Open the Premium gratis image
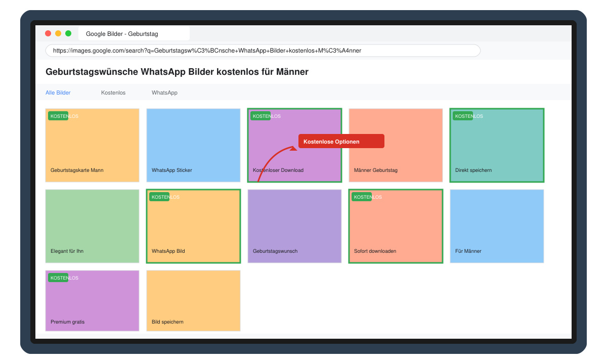 (x=92, y=301)
